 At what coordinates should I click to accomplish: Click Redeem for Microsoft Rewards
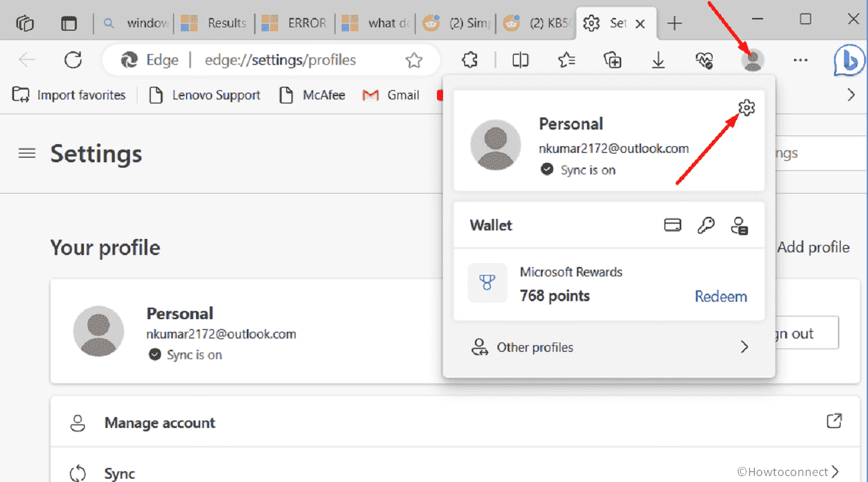coord(721,296)
